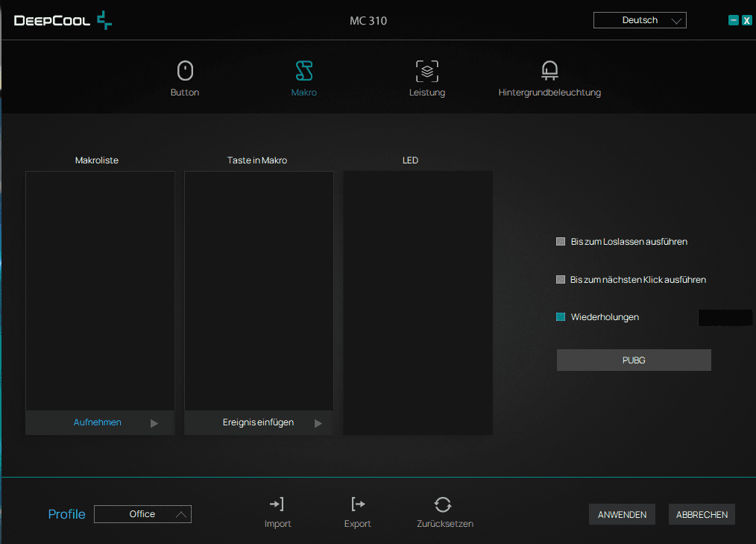Click inside the Makroliste panel

[100, 290]
